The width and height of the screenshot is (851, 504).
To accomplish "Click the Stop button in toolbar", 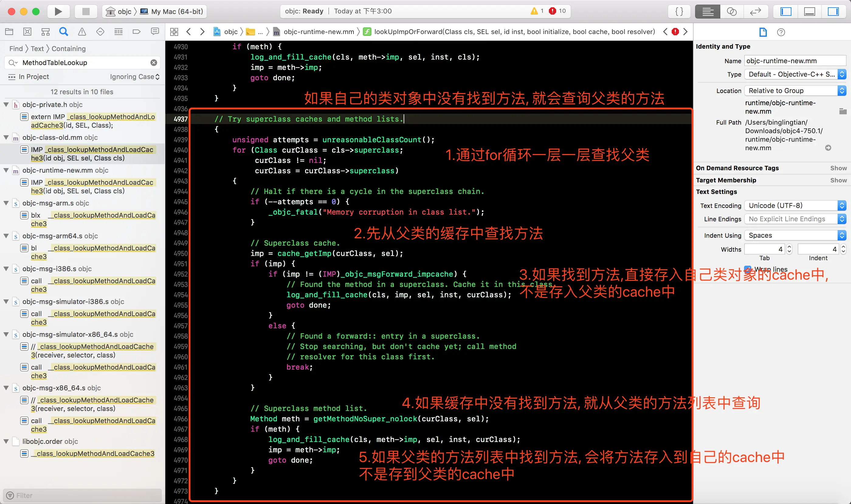I will pyautogui.click(x=86, y=11).
